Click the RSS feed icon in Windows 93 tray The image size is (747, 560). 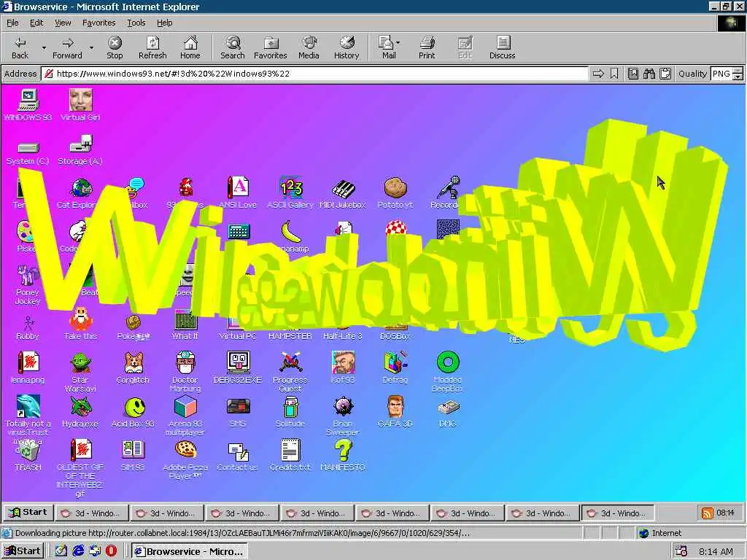(x=708, y=513)
